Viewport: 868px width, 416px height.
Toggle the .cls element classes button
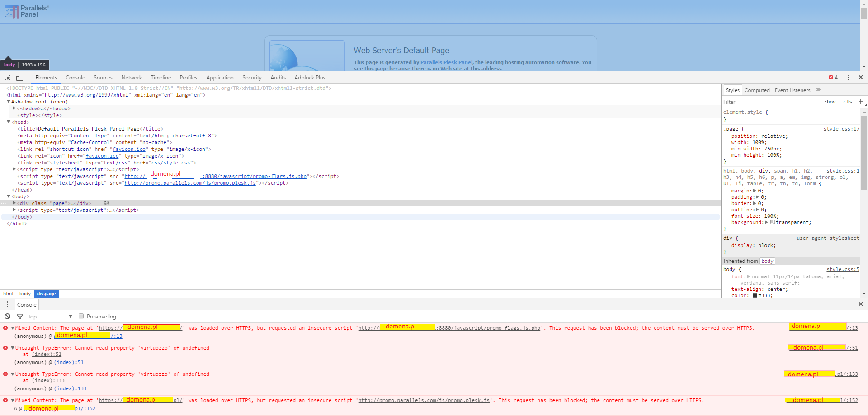(x=846, y=102)
